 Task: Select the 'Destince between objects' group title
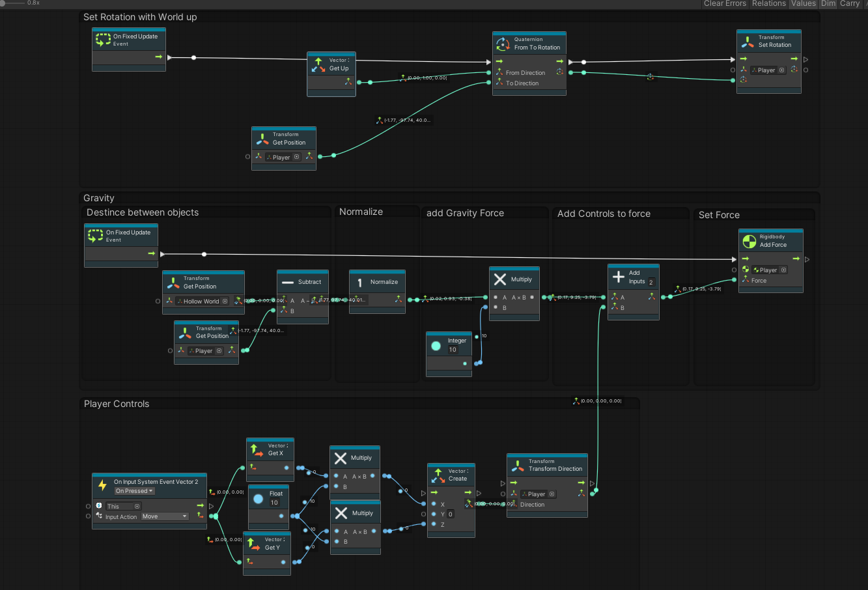tap(143, 212)
